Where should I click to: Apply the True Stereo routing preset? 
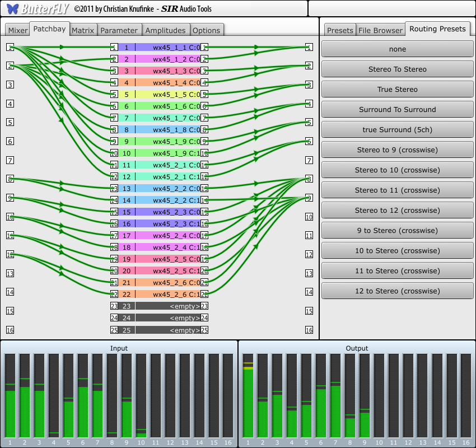(x=398, y=89)
